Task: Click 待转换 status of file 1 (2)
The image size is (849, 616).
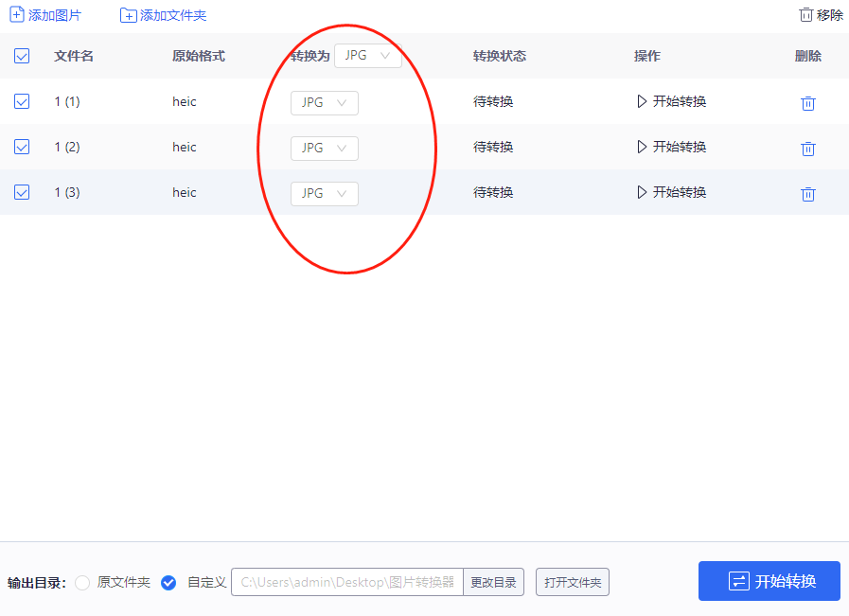Action: coord(493,147)
